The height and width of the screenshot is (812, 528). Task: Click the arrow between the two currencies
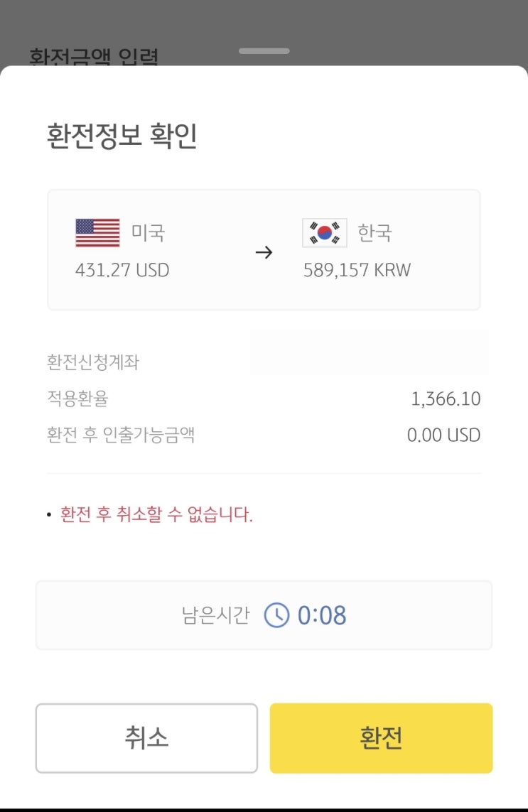[x=264, y=253]
